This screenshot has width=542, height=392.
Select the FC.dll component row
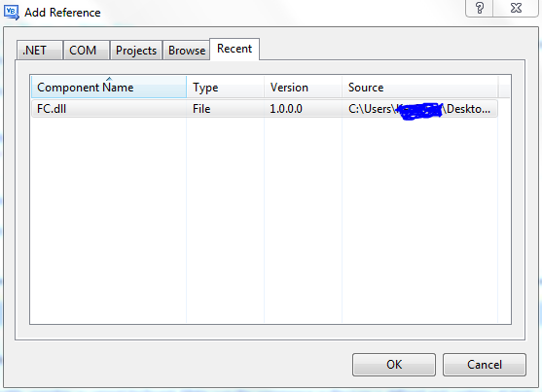pos(265,109)
